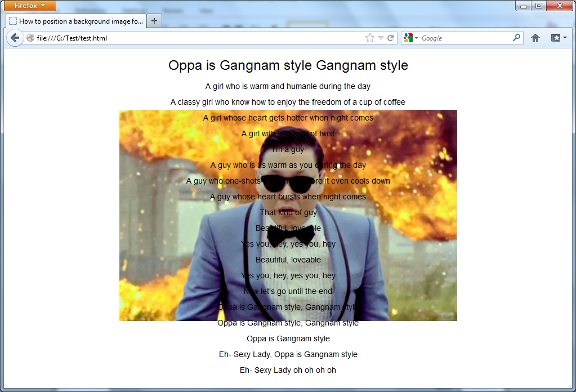Click the line 'That kind of guy'
Viewport: 576px width, 392px height.
(x=288, y=213)
